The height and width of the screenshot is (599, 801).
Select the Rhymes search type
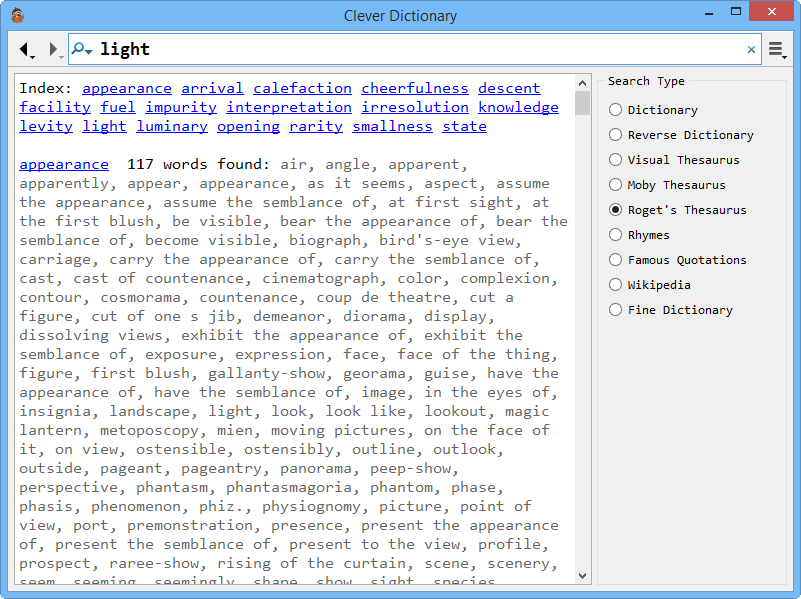639,235
